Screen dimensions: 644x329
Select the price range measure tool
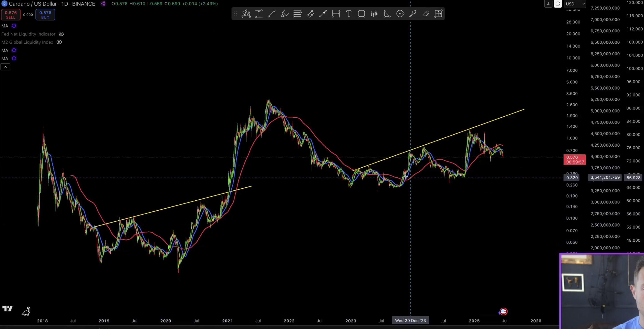pos(259,14)
